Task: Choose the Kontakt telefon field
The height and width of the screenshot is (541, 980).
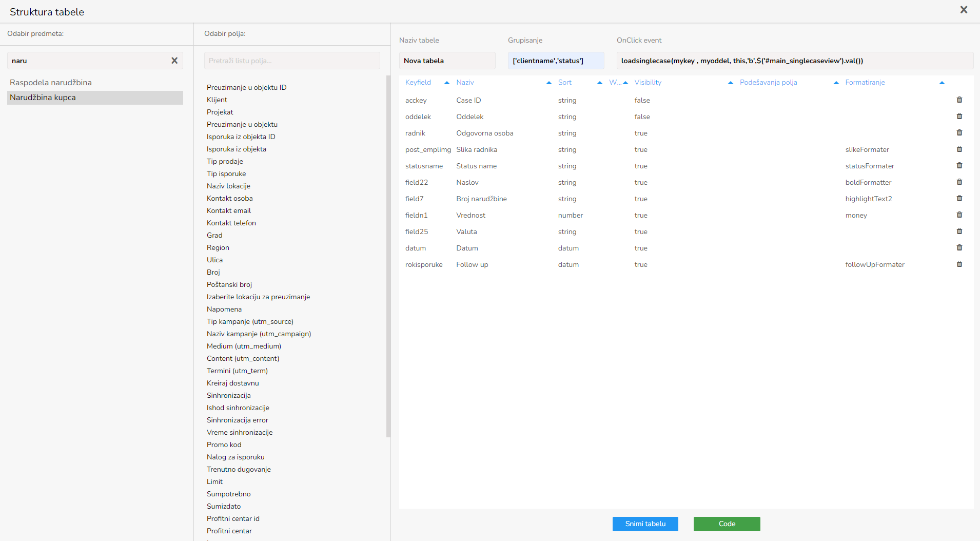Action: (x=231, y=223)
